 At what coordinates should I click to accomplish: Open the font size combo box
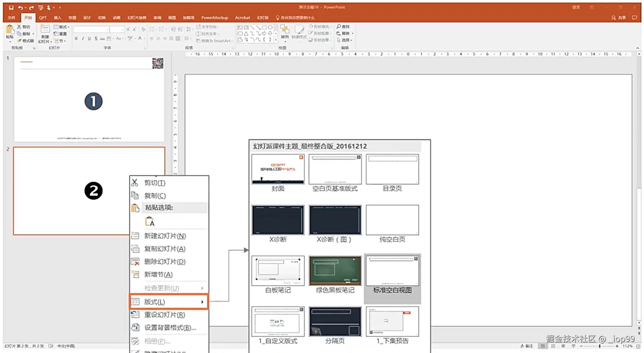117,29
